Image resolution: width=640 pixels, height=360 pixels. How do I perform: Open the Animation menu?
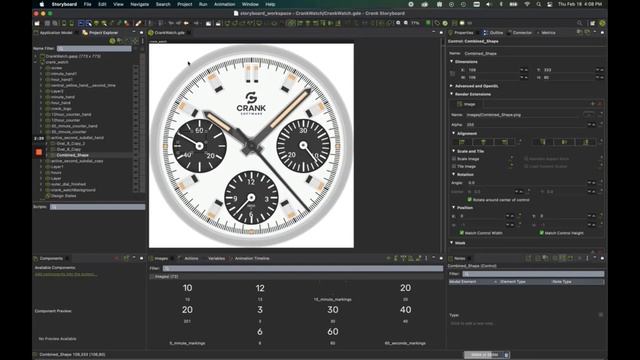click(224, 4)
